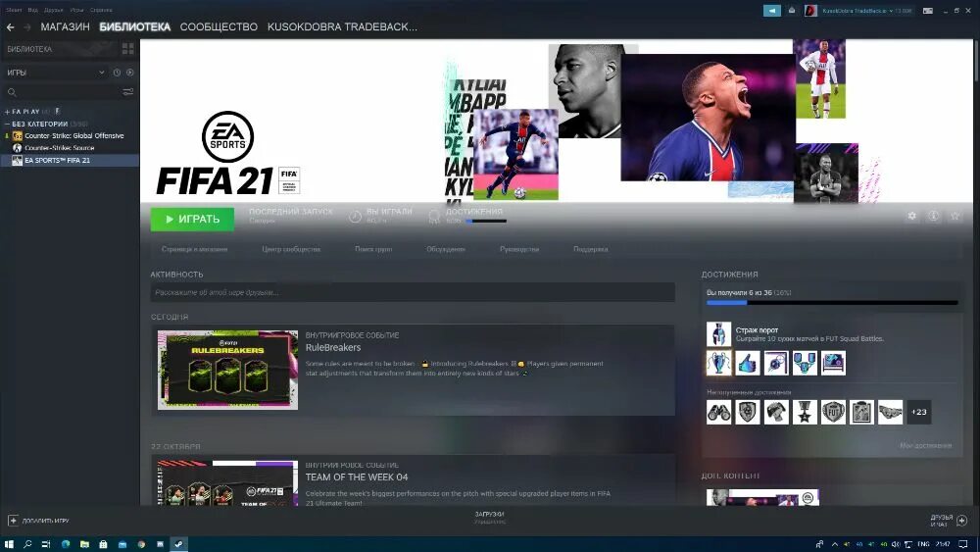
Task: Collapse the Без категории category
Action: click(x=7, y=124)
